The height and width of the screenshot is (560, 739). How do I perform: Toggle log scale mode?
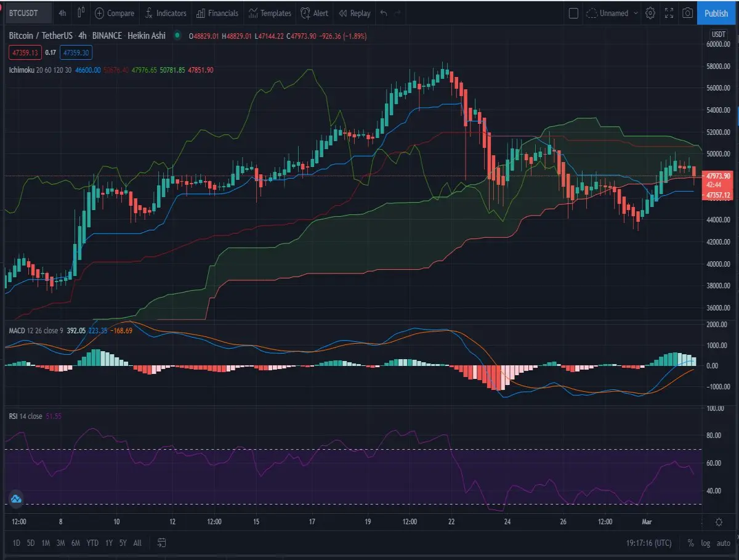tap(706, 543)
